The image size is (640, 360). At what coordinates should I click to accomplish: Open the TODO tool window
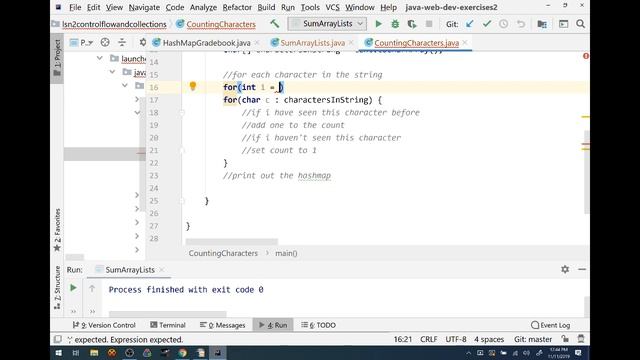click(x=318, y=325)
